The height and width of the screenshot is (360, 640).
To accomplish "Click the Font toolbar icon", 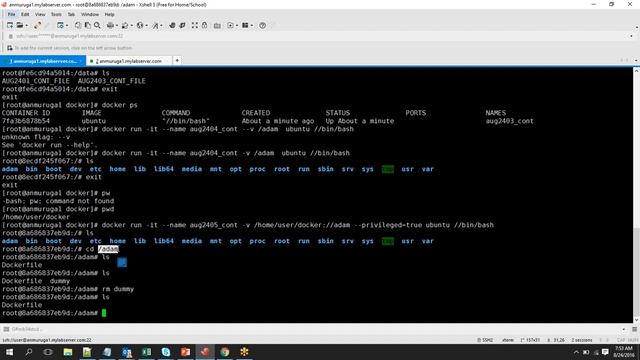I will [155, 25].
